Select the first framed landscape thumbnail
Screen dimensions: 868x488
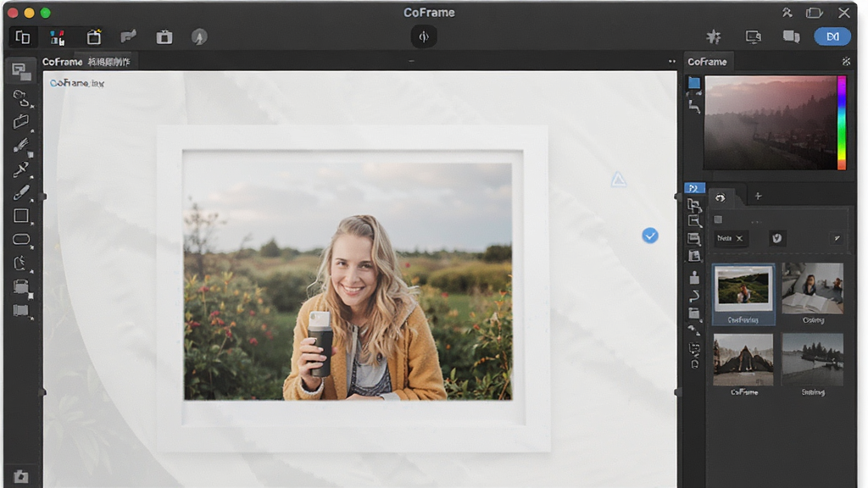[x=743, y=294]
